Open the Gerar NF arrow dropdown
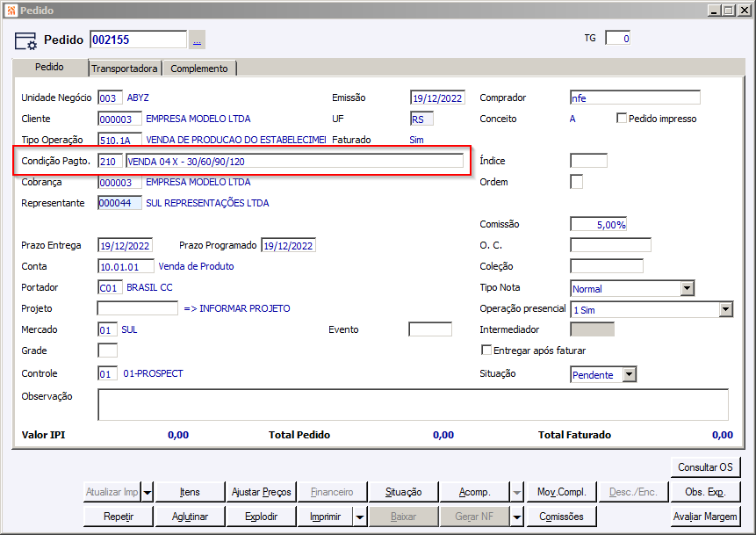Viewport: 756px width, 535px height. pos(516,517)
